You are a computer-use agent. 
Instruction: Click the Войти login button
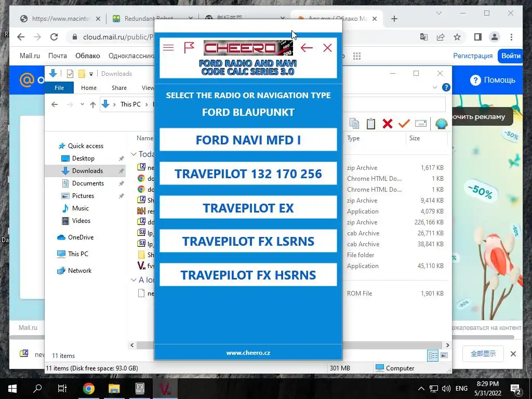pyautogui.click(x=511, y=56)
